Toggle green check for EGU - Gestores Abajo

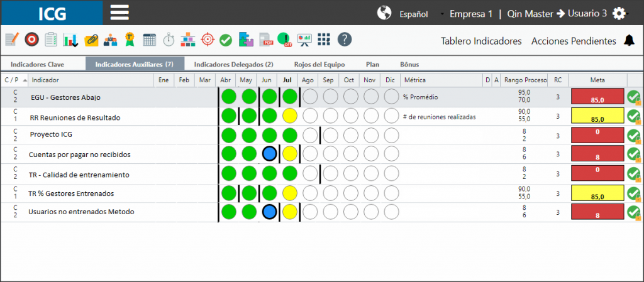[x=634, y=97]
